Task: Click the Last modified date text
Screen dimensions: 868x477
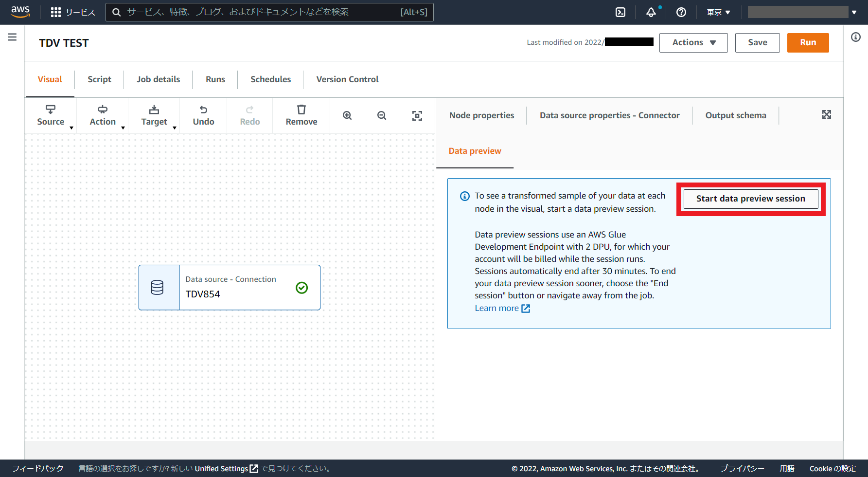Action: point(590,42)
